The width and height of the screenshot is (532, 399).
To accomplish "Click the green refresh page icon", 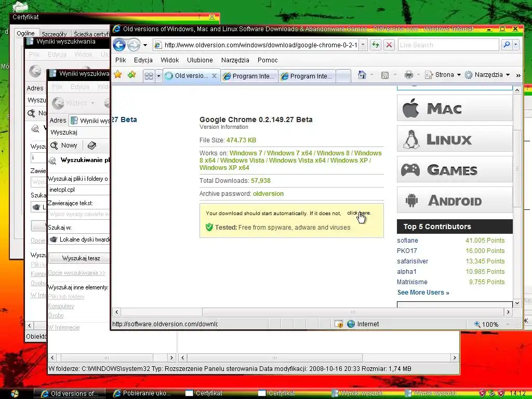I will pyautogui.click(x=376, y=45).
